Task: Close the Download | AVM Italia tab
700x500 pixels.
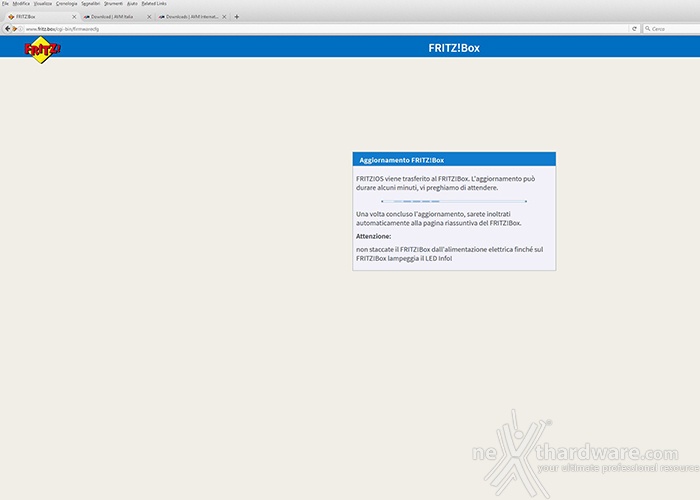Action: click(x=149, y=17)
